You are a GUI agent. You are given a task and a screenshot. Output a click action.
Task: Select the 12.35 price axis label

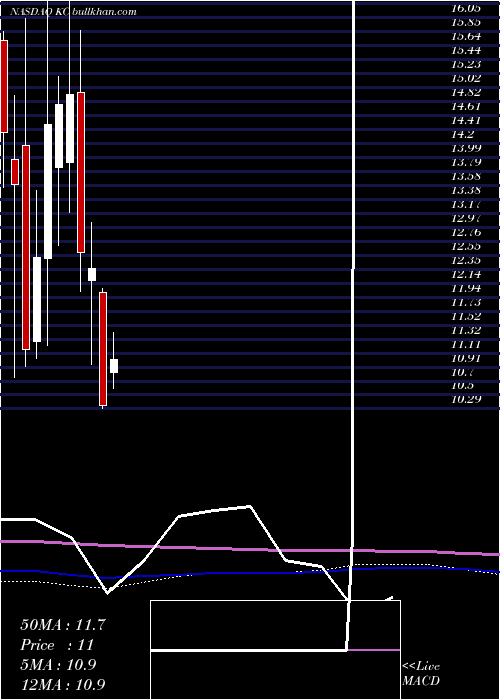pos(466,261)
